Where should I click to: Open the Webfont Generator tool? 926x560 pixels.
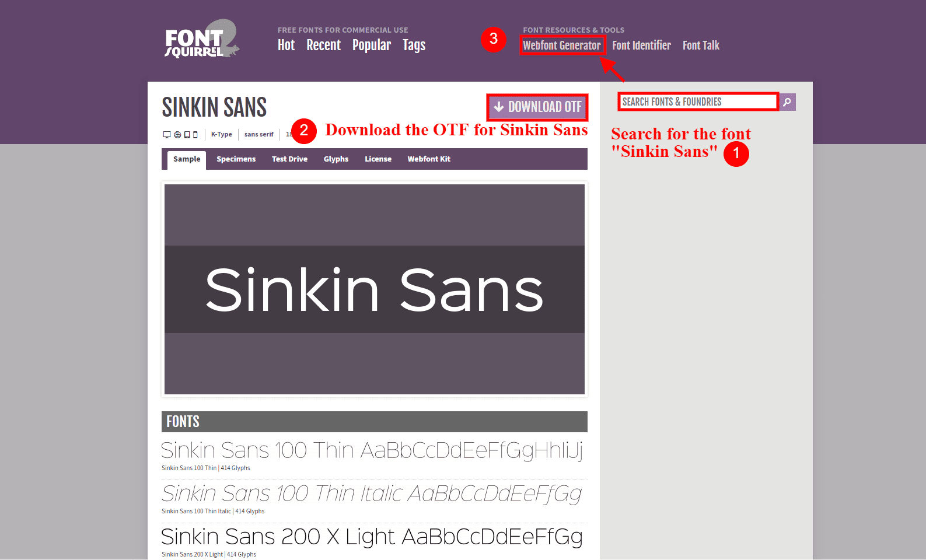coord(561,45)
